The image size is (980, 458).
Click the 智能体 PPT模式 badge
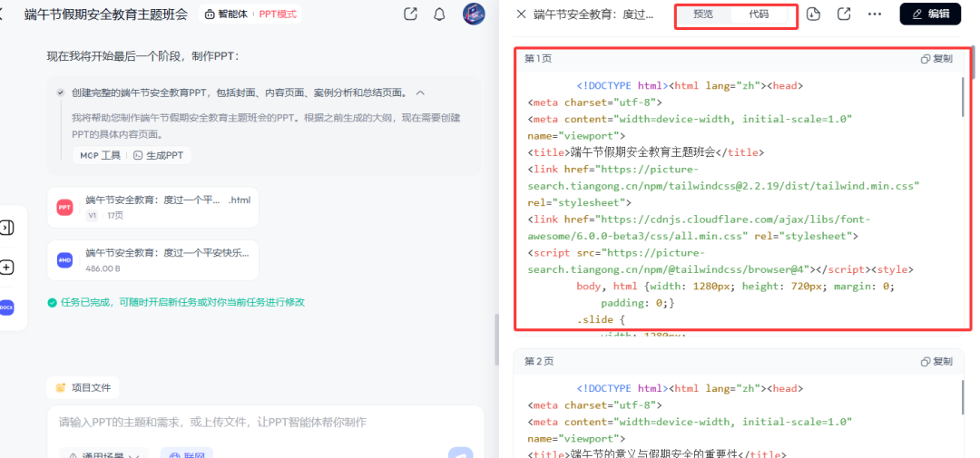coord(250,14)
